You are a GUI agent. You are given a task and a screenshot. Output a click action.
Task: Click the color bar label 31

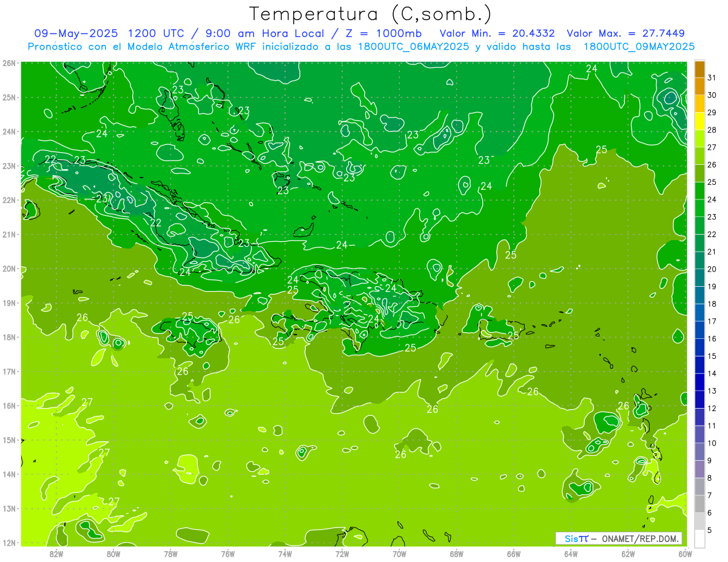coord(712,78)
